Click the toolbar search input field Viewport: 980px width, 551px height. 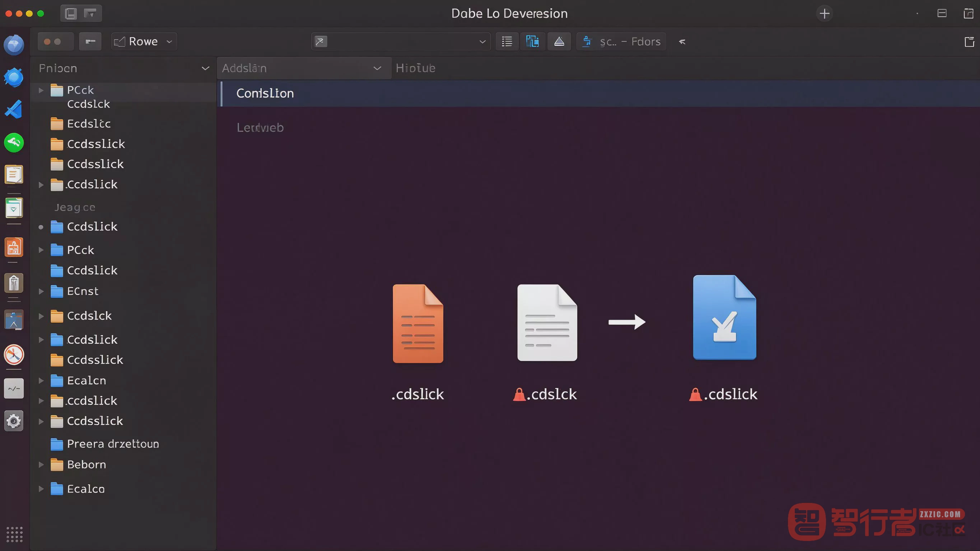click(401, 42)
